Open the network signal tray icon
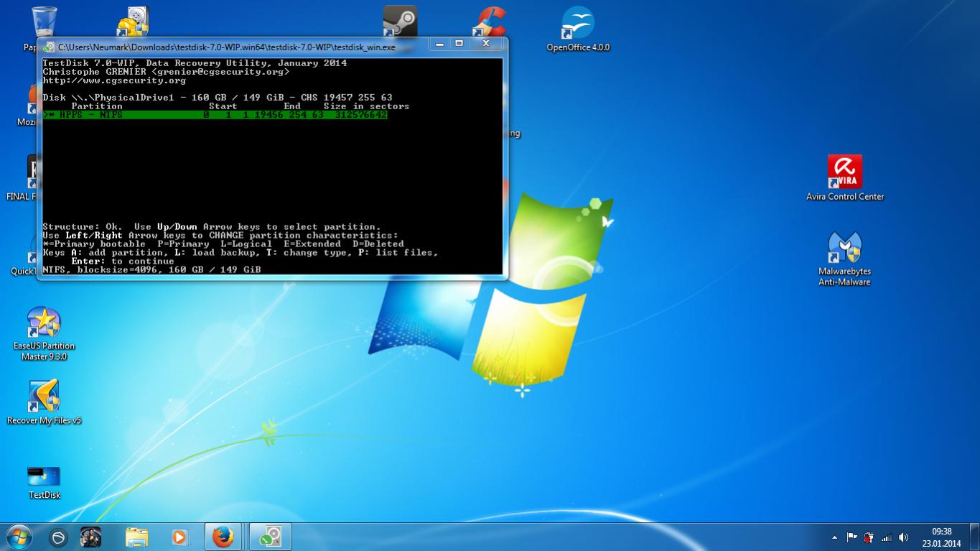Image resolution: width=980 pixels, height=551 pixels. point(886,537)
